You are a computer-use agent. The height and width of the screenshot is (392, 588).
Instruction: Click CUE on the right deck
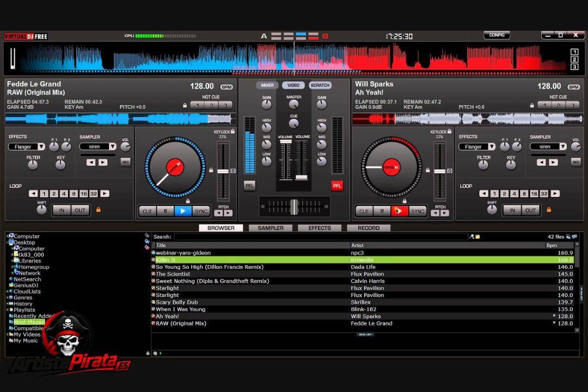[x=364, y=211]
